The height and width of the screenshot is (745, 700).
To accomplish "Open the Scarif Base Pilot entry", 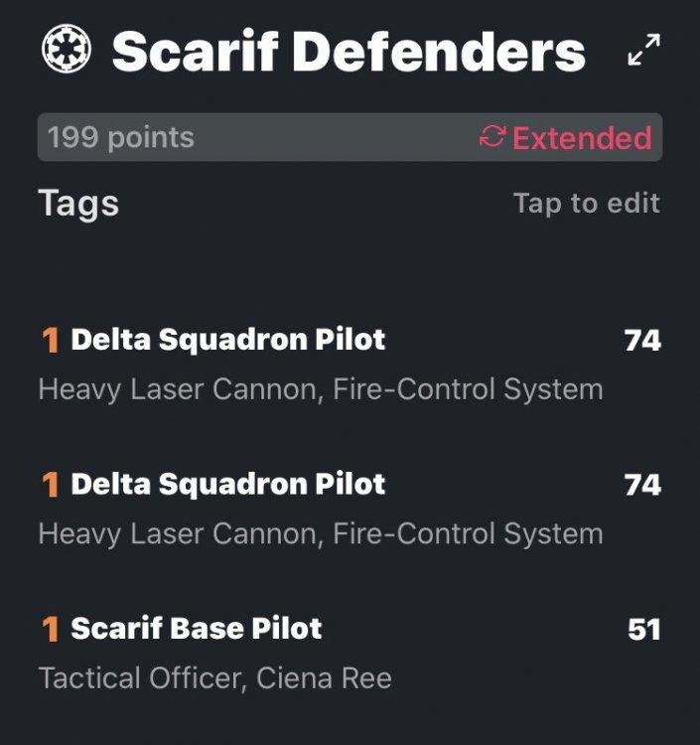I will 196,628.
